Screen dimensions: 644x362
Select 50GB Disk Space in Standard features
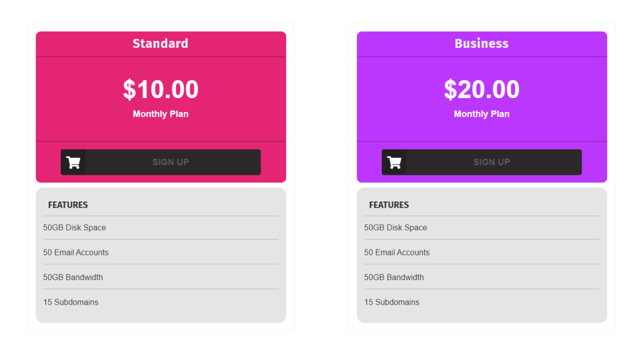click(x=74, y=228)
